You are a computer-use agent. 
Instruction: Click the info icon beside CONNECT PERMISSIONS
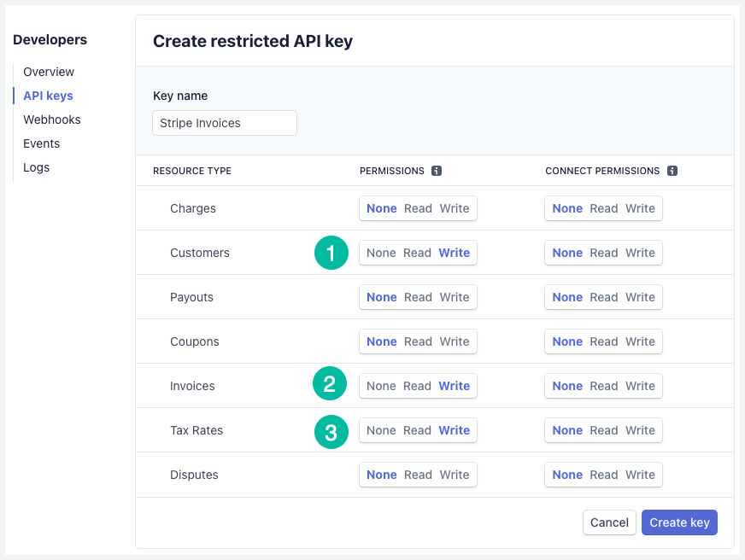[x=672, y=171]
